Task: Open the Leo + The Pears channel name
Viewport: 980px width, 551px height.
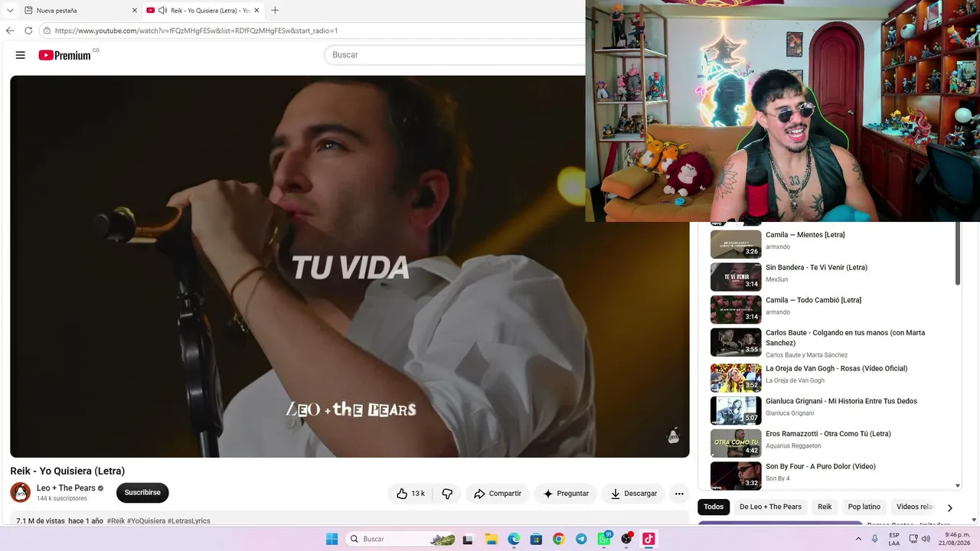Action: click(66, 488)
